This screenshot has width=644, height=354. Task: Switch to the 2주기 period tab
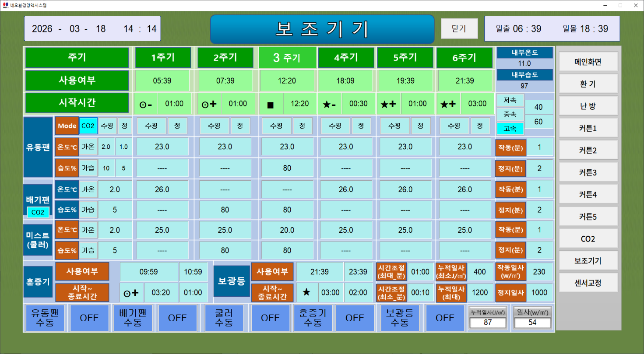click(225, 57)
